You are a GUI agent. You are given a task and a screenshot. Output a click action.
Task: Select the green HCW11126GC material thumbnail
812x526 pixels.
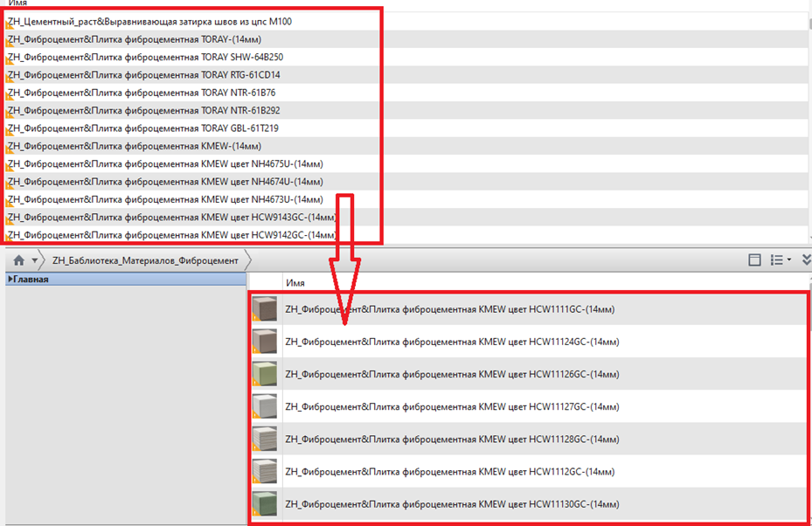click(265, 374)
